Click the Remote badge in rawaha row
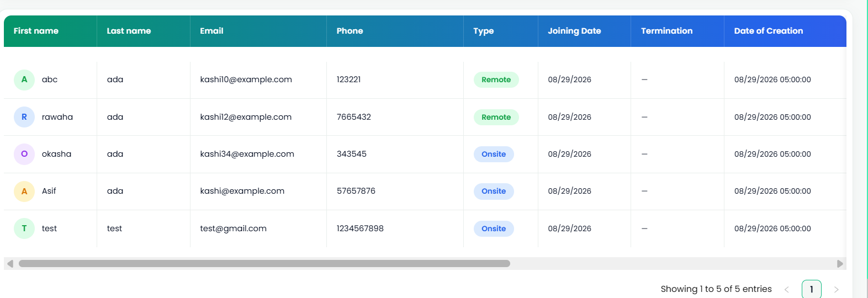The height and width of the screenshot is (298, 868). click(x=496, y=117)
